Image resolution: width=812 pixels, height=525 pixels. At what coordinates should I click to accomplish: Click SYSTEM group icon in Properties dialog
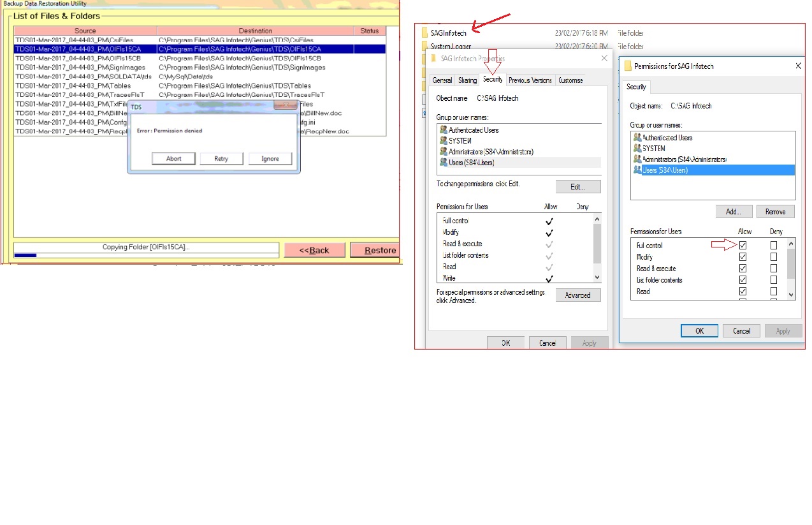click(443, 141)
